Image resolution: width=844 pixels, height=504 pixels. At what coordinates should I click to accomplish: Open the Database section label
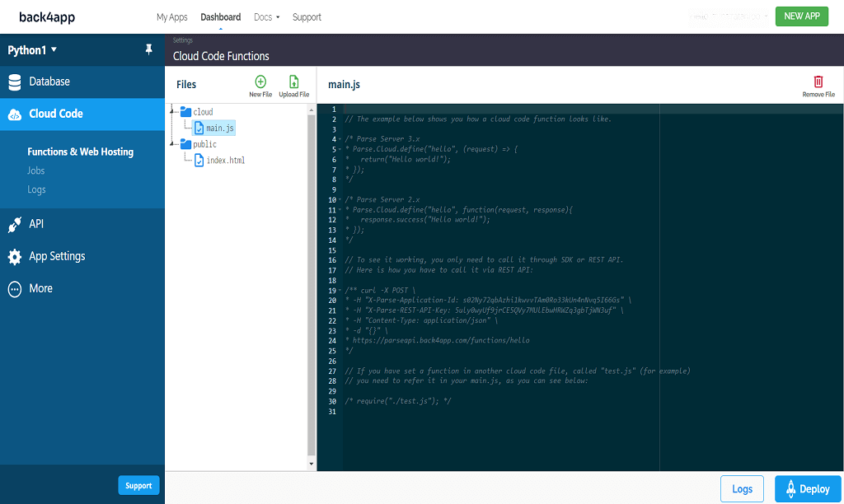point(49,82)
